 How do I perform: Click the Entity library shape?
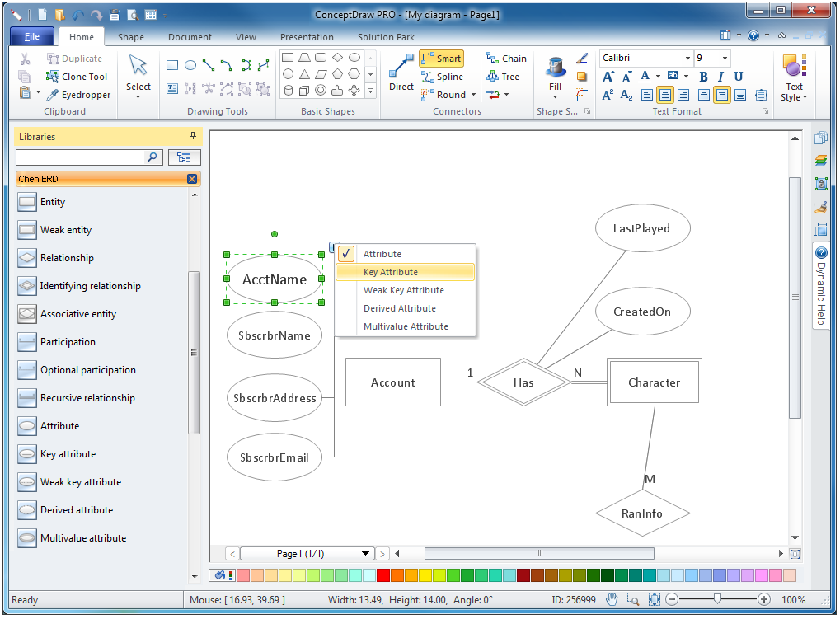[x=42, y=202]
